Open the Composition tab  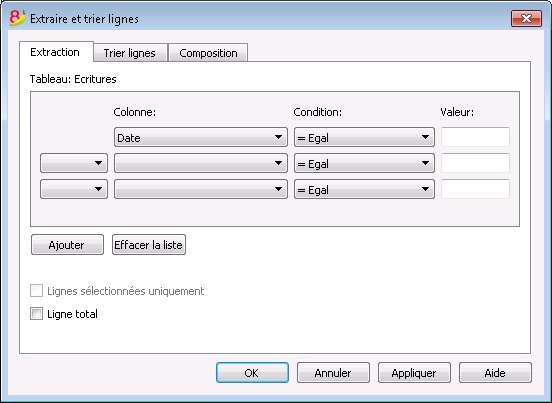pyautogui.click(x=208, y=53)
